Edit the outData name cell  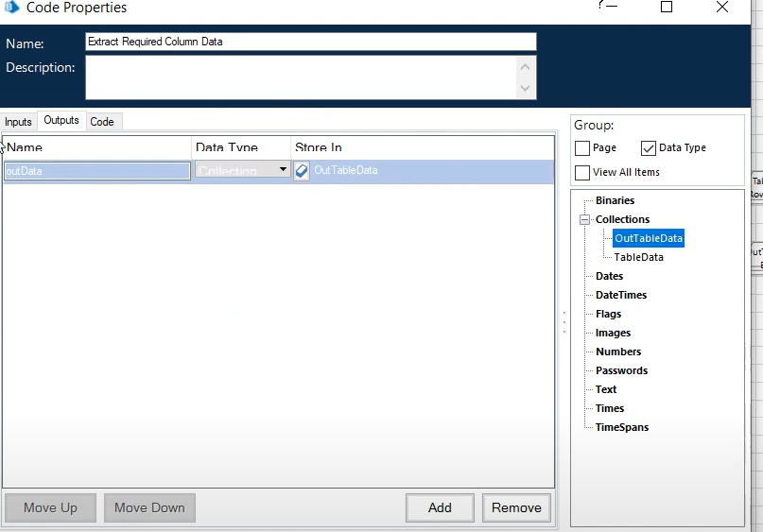point(96,171)
